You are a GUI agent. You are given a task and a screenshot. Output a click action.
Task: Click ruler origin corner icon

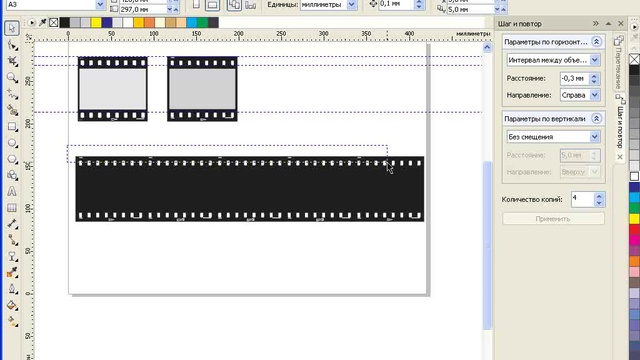[29, 37]
